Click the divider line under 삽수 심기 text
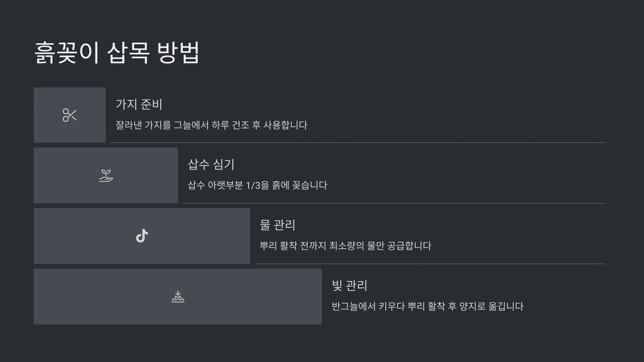 [394, 203]
